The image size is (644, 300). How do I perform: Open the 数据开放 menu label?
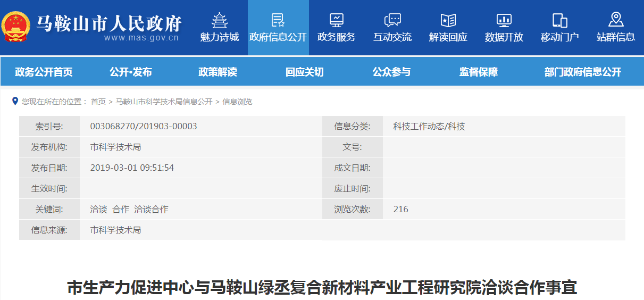tap(504, 37)
